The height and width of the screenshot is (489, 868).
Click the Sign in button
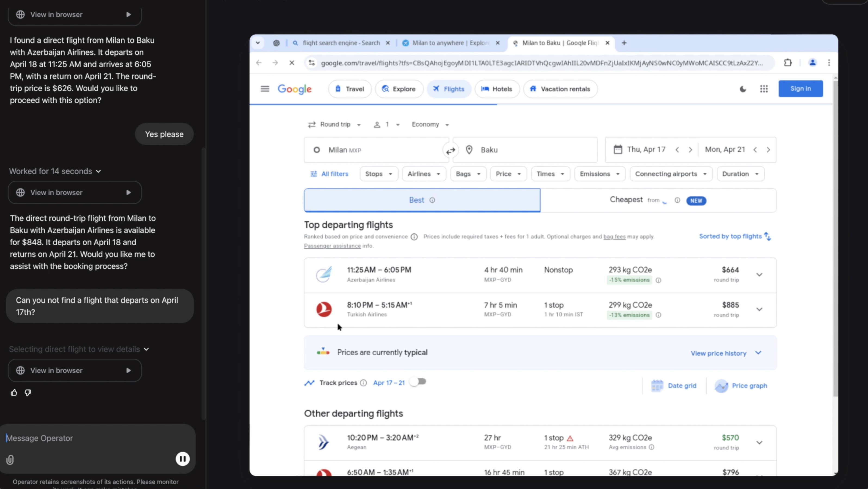[800, 89]
